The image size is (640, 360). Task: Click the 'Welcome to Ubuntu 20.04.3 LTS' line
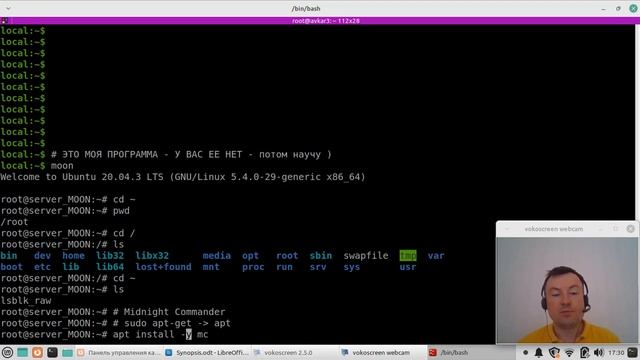point(183,177)
